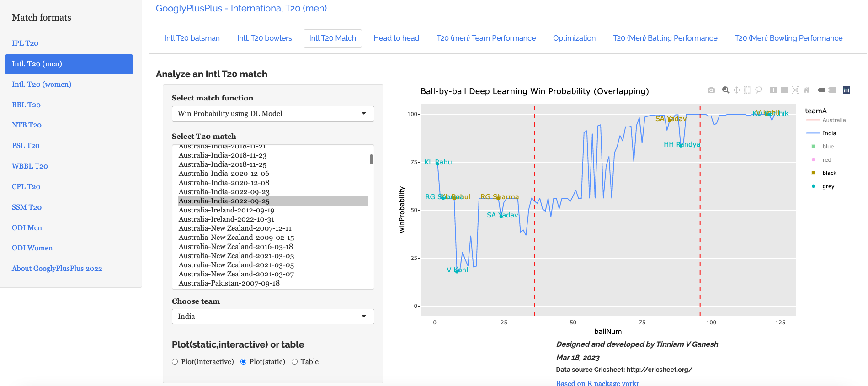Select the Plot(static) radio button
The width and height of the screenshot is (868, 386).
(x=244, y=362)
